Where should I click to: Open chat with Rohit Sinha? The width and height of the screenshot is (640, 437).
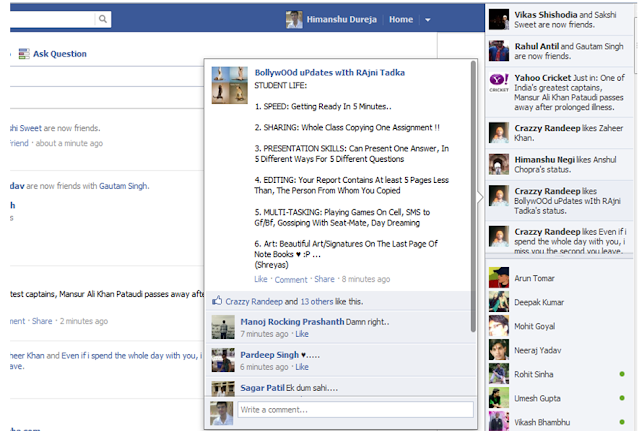pyautogui.click(x=559, y=374)
